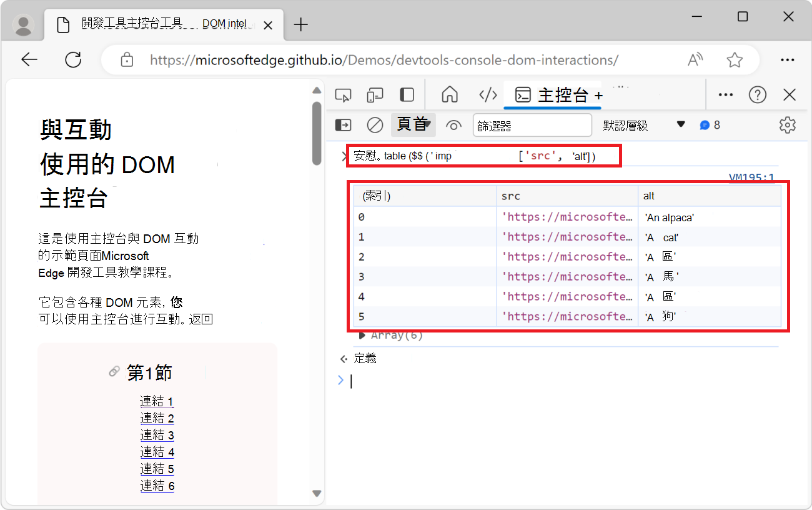Screen dimensions: 812x510
Task: Create a live expression with the eye icon
Action: [453, 125]
